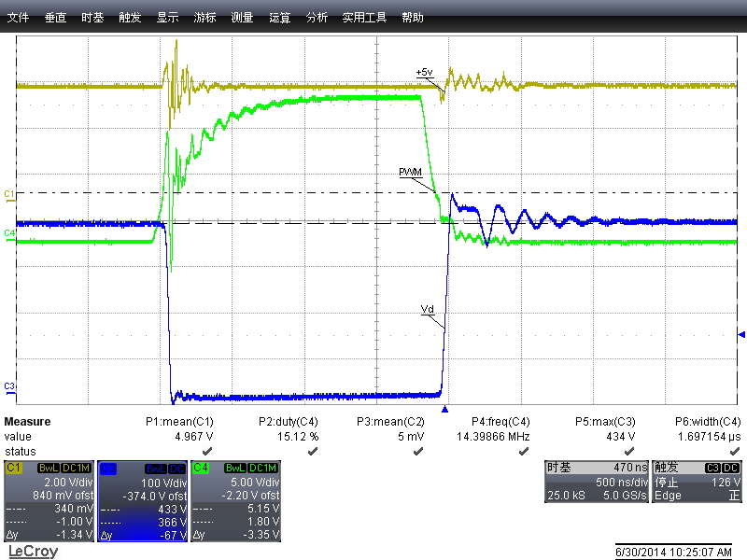Click the 1.697154 µs width value

pyautogui.click(x=710, y=437)
